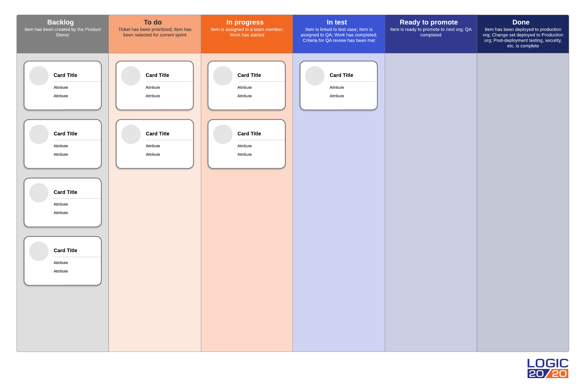This screenshot has height=392, width=588.
Task: Expand first To do card attributes
Action: tap(152, 87)
